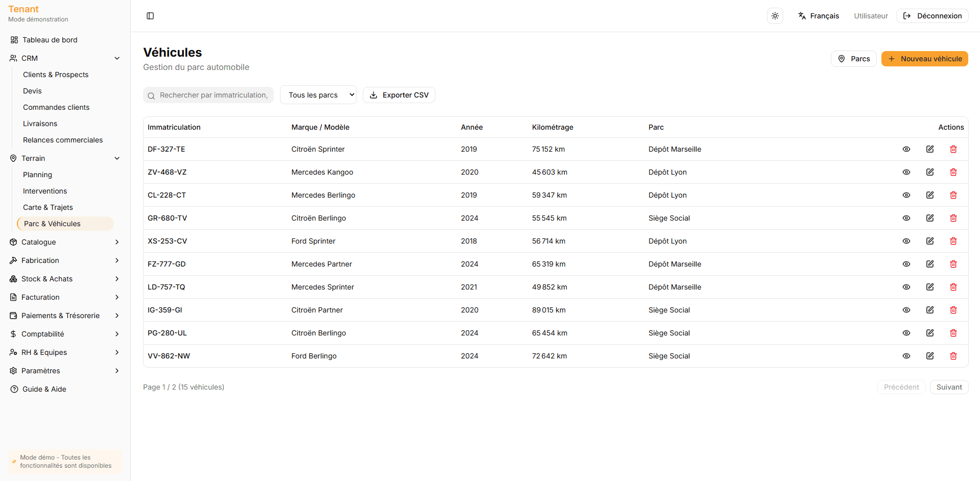Click Déconnexion to log out

point(932,16)
